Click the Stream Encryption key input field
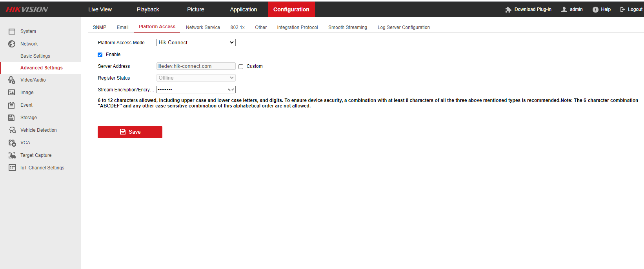Viewport: 644px width, 269px height. (191, 90)
